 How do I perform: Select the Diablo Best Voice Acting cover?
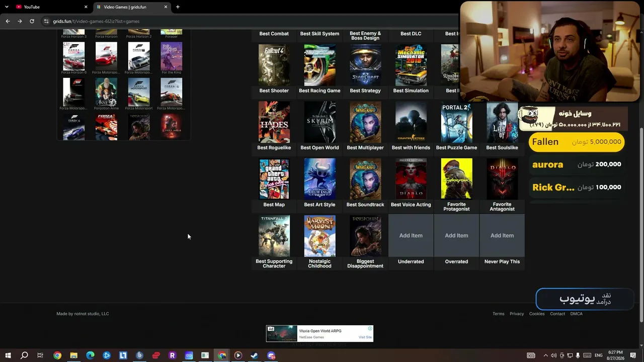click(x=411, y=179)
